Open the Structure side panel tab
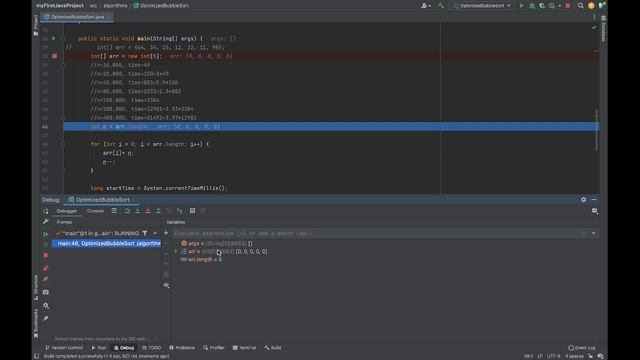640x360 pixels. coord(36,287)
